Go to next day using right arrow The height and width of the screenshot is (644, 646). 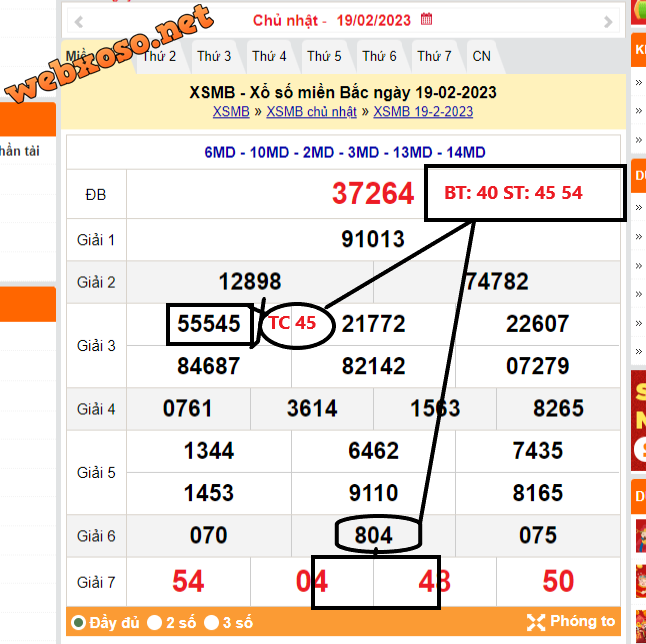[609, 21]
